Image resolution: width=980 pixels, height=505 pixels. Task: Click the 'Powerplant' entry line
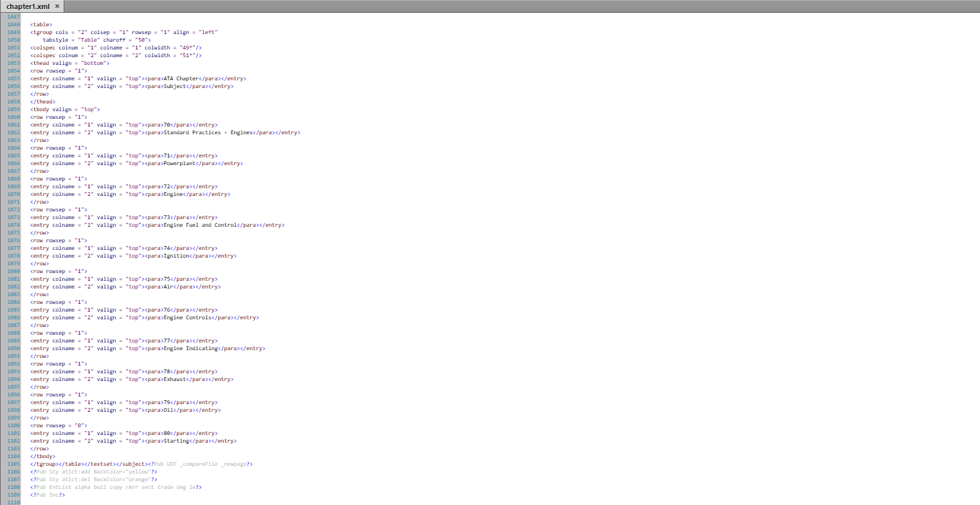click(x=136, y=163)
